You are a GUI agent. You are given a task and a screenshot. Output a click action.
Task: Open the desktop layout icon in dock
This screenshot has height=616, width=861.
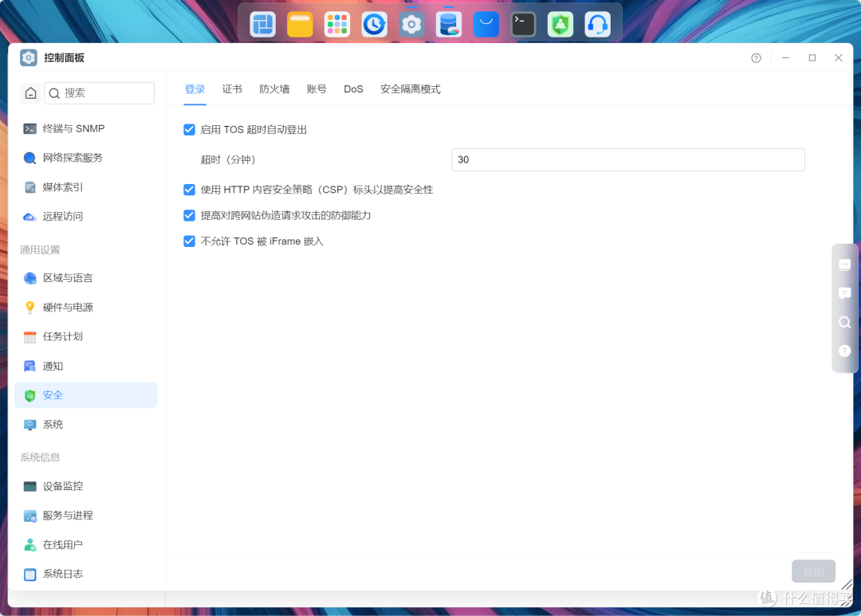pyautogui.click(x=262, y=24)
